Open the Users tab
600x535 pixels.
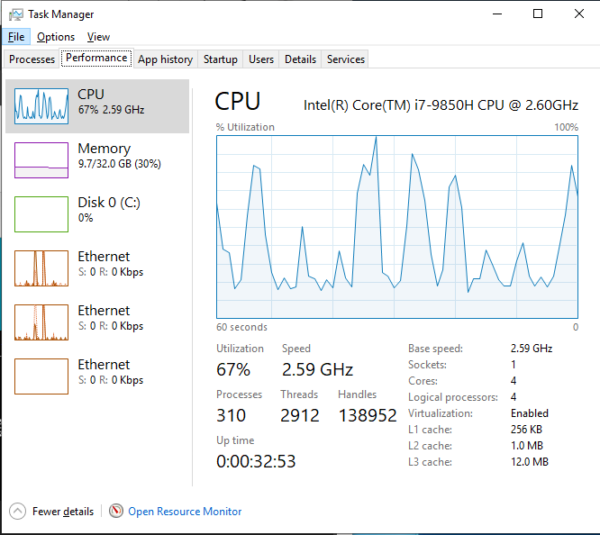[x=261, y=59]
